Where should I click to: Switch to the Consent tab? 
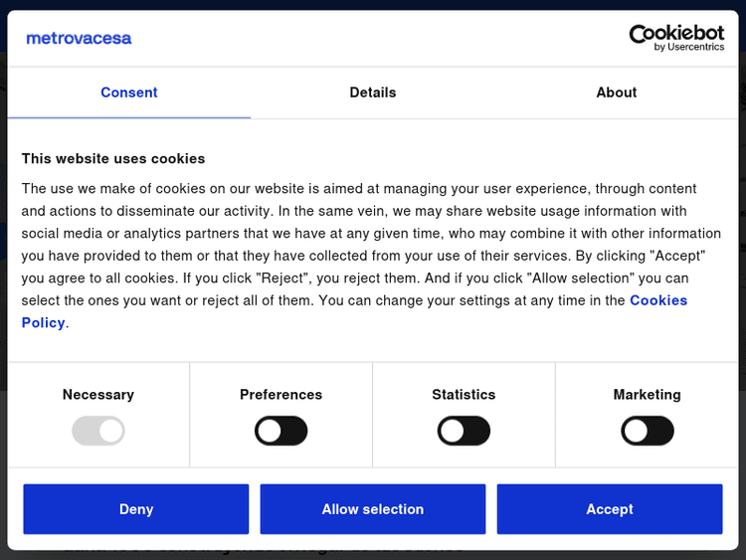point(129,93)
